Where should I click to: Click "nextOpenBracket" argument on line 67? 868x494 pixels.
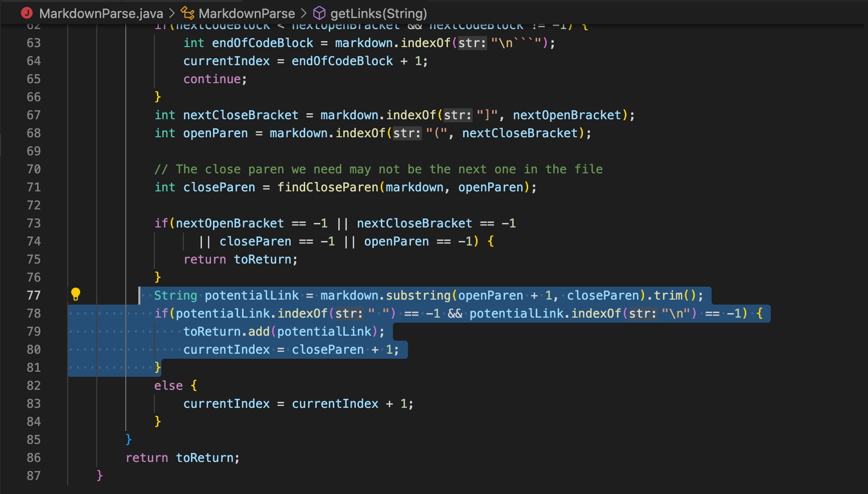click(567, 115)
